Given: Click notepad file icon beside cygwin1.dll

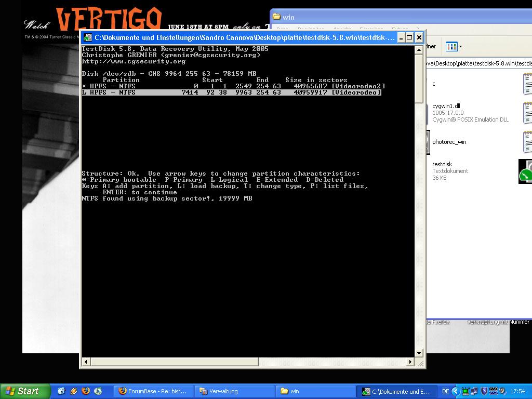Looking at the screenshot, I should tap(528, 113).
